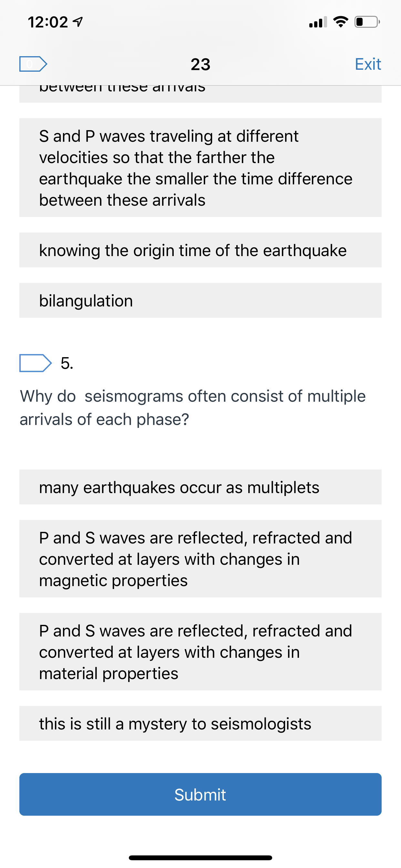This screenshot has height=868, width=401.
Task: Flag question 5 with the bookmark icon
Action: tap(36, 363)
